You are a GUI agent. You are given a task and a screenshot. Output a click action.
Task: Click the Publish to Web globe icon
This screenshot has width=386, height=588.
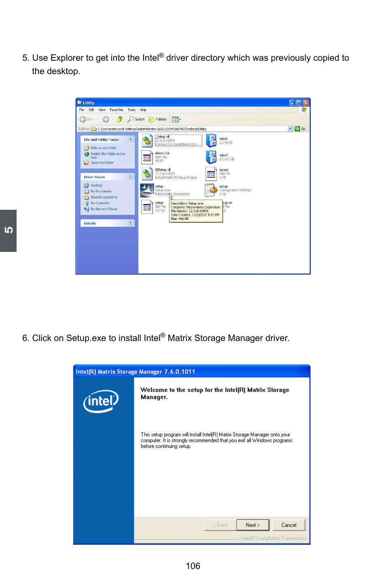tap(87, 154)
